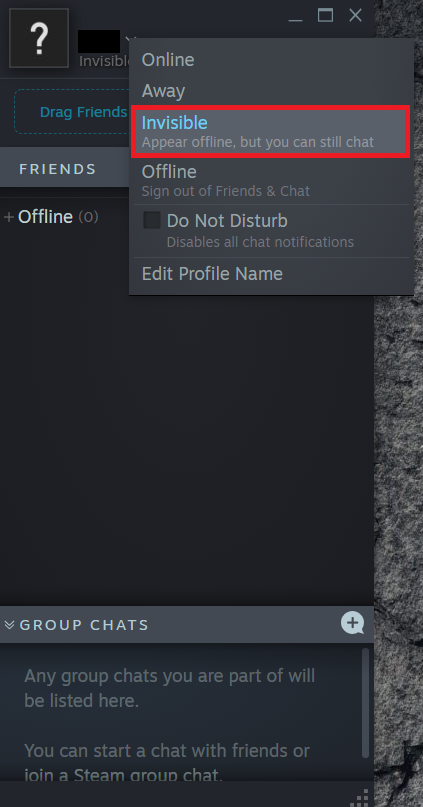Screen dimensions: 423x807
Task: Expand the Offline friends group
Action: [9, 217]
